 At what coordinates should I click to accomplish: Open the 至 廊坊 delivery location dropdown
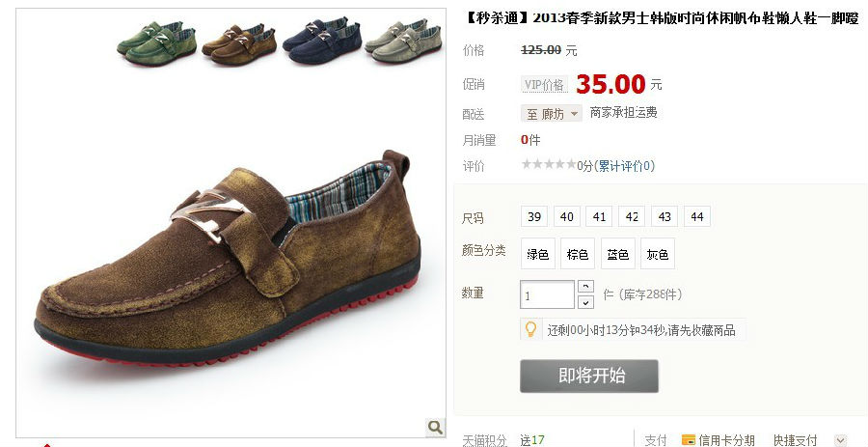pyautogui.click(x=551, y=114)
